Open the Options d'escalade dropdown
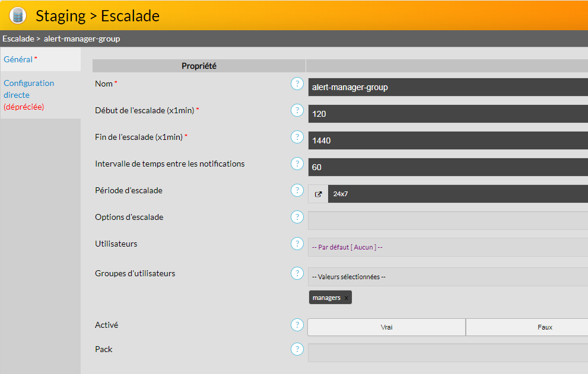The height and width of the screenshot is (374, 588). point(447,220)
